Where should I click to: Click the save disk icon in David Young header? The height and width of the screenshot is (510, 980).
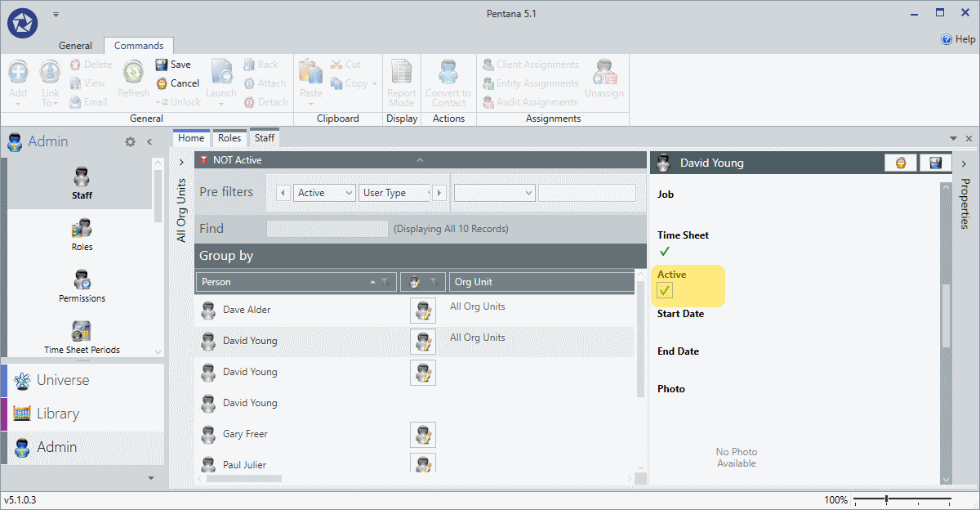935,163
